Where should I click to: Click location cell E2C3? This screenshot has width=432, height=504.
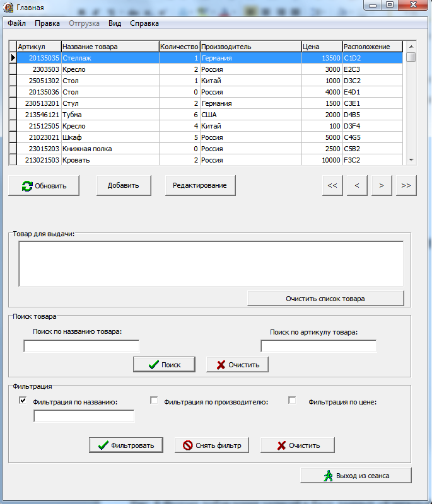click(x=373, y=69)
